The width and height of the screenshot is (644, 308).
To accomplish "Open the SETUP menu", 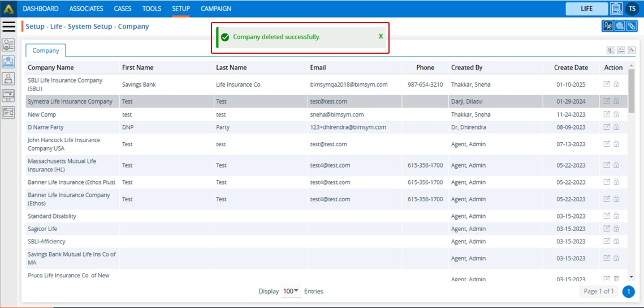I will click(181, 8).
